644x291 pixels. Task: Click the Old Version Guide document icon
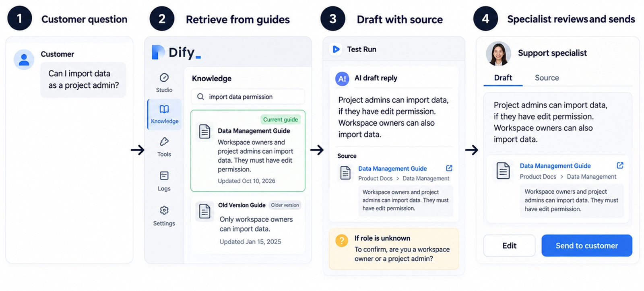click(204, 211)
